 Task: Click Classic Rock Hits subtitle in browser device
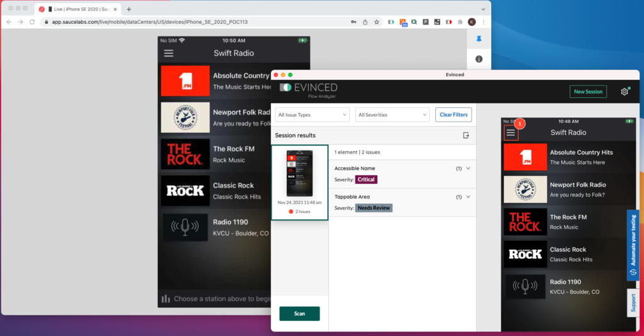236,197
